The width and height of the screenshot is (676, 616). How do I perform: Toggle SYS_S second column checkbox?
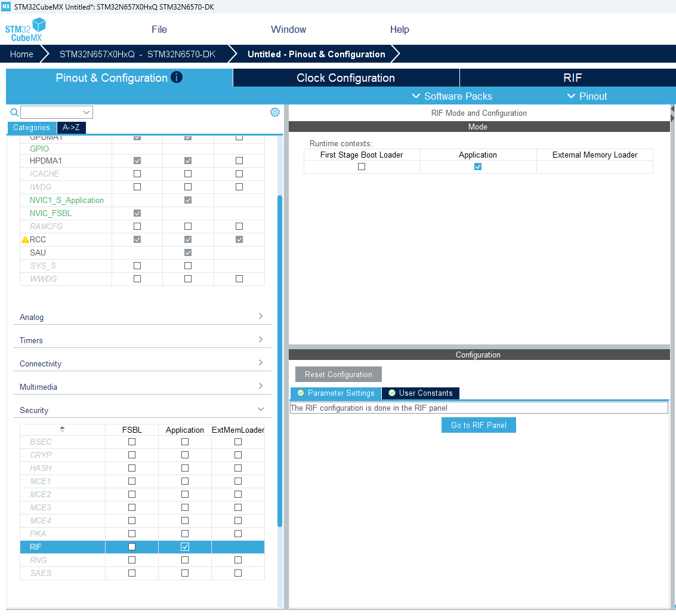coord(188,266)
